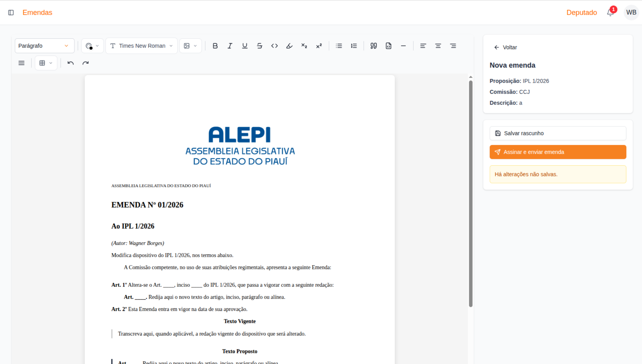Click the 'A Comissão competente' paragraph

tap(227, 267)
